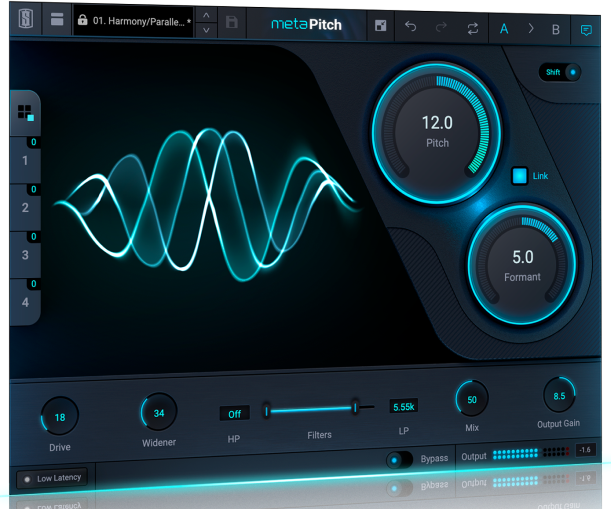611x509 pixels.
Task: Select next preset with down chevron
Action: pyautogui.click(x=205, y=30)
